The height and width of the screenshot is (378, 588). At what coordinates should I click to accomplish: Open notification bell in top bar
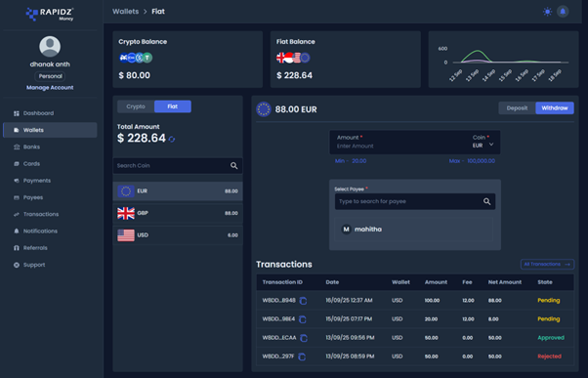[x=563, y=12]
